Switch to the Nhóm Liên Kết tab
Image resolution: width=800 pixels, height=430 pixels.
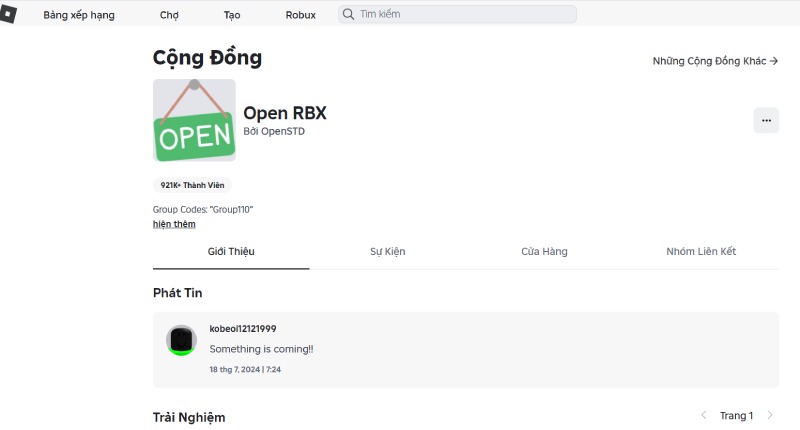701,251
